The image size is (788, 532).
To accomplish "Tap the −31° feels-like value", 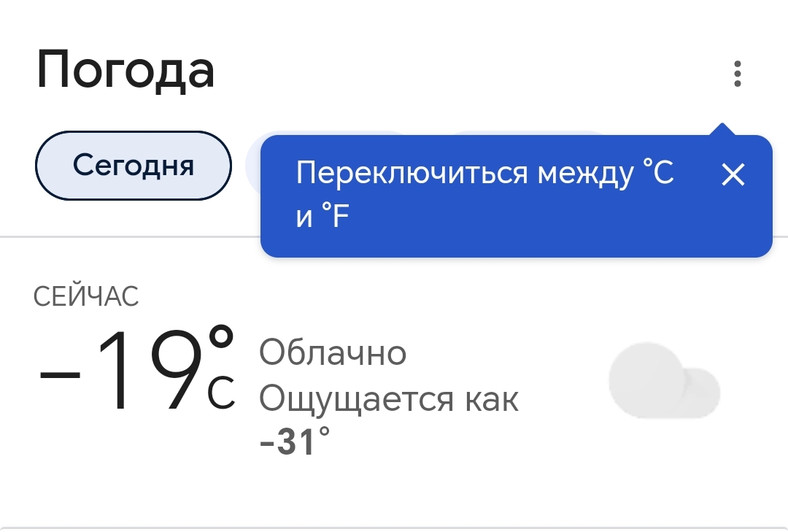I will click(x=295, y=442).
